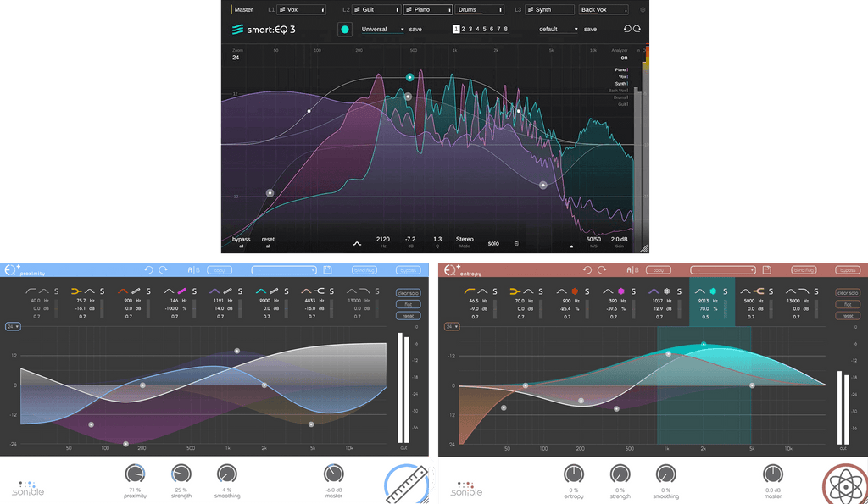Open the Universal profile dropdown in smart:EQ 3
This screenshot has height=504, width=868.
click(382, 30)
